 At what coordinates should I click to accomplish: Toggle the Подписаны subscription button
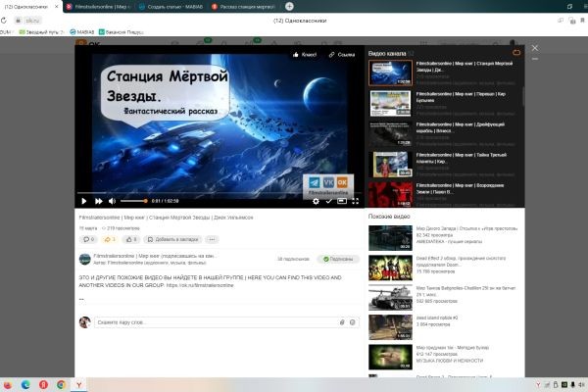coord(338,259)
